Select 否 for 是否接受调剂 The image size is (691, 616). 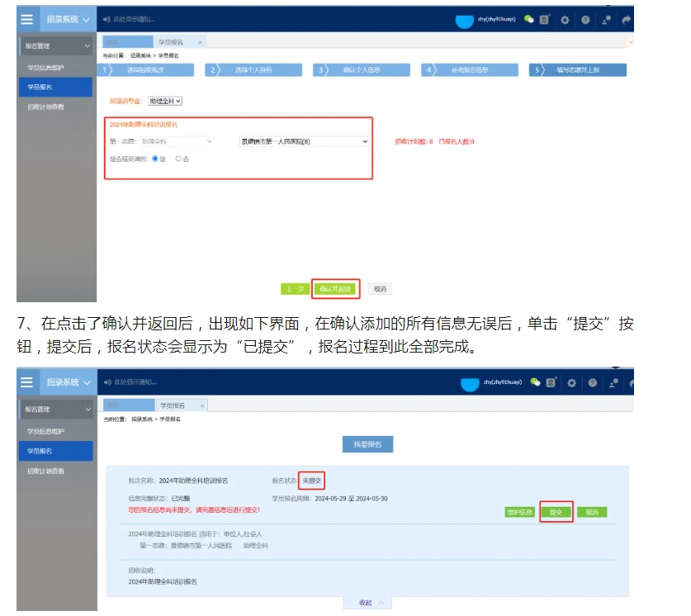178,159
